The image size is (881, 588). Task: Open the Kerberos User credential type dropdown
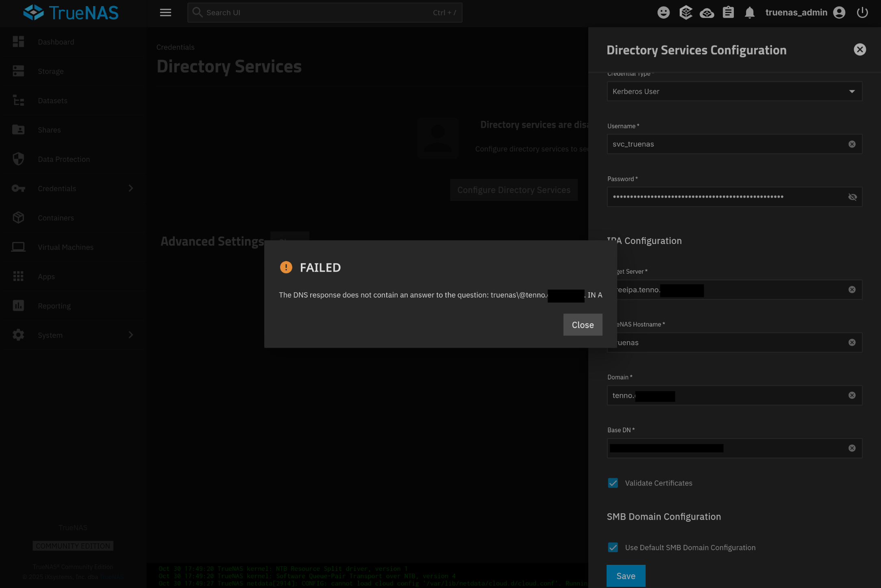[734, 91]
